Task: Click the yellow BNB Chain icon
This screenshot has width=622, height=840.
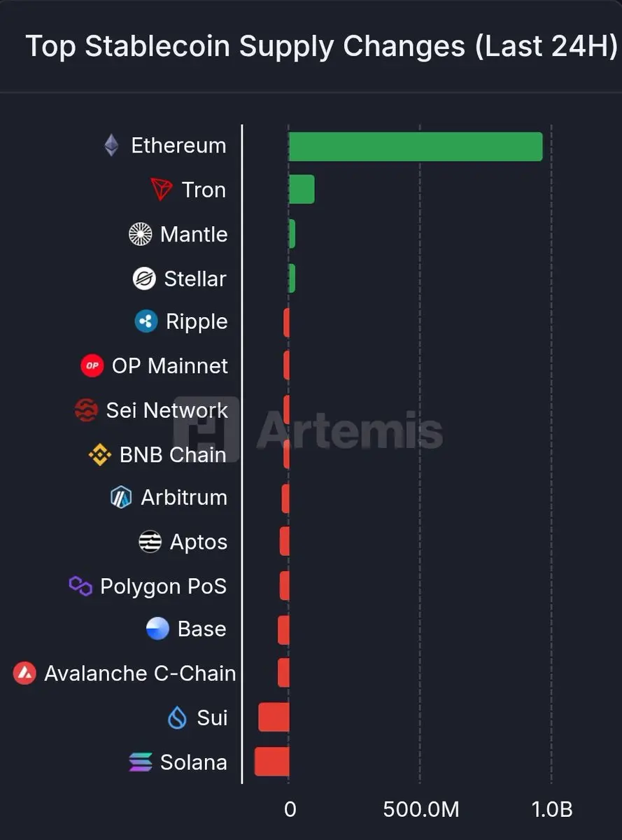Action: (x=100, y=455)
